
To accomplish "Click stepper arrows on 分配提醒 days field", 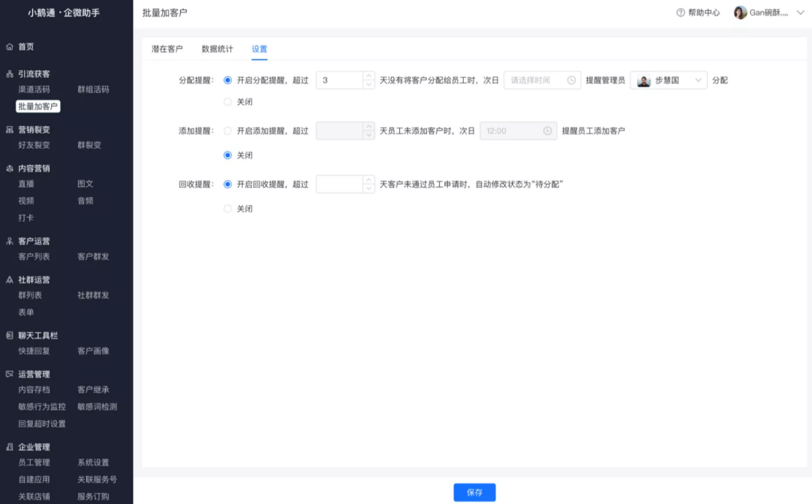I will (x=369, y=80).
